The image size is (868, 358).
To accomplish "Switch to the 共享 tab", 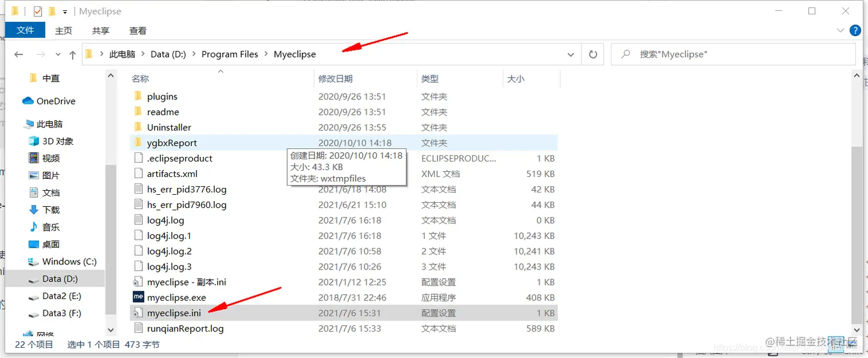I will pos(100,30).
